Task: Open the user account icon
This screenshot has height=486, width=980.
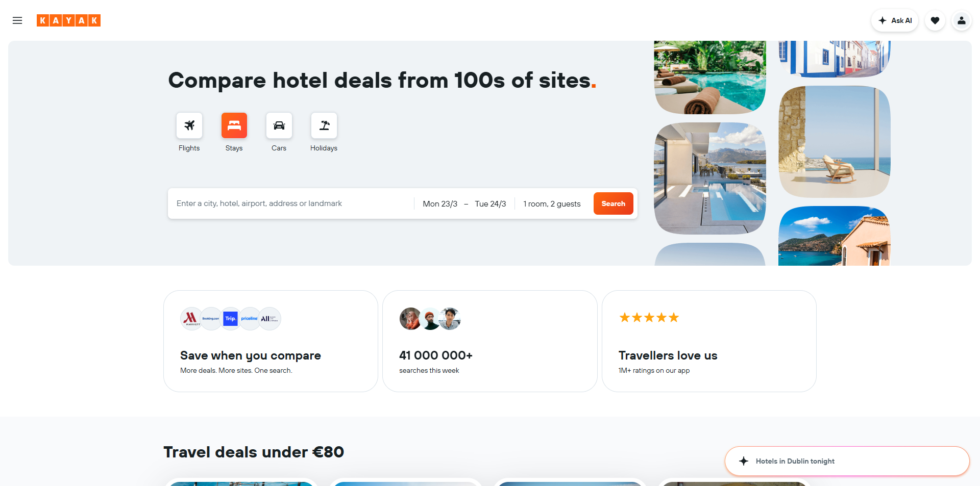Action: click(x=962, y=20)
